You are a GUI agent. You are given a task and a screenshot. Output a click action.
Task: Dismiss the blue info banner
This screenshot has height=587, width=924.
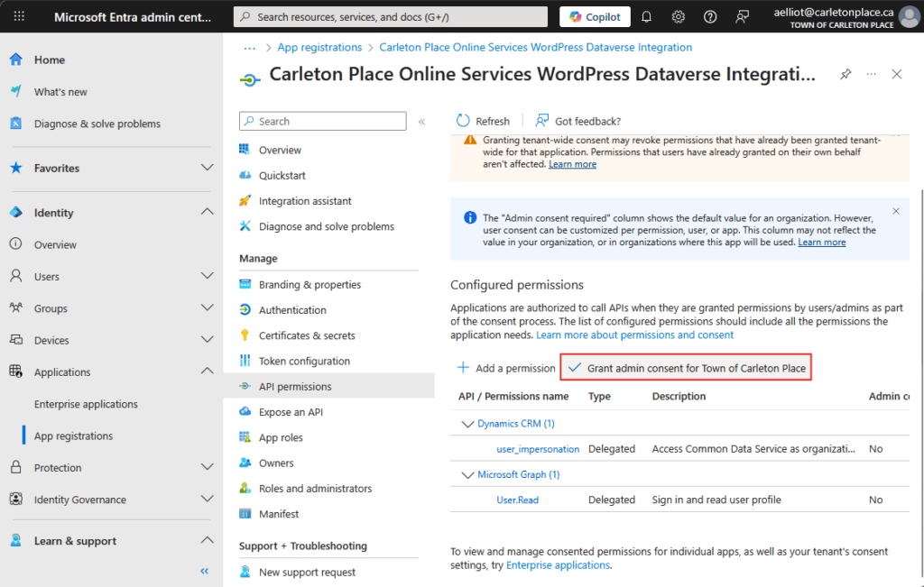coord(896,211)
